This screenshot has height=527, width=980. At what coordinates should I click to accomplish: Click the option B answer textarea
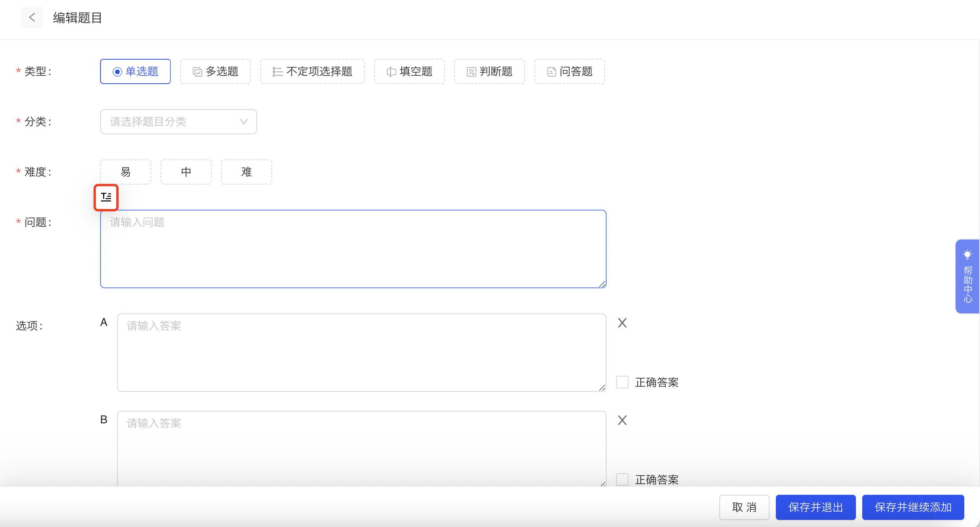tap(362, 448)
